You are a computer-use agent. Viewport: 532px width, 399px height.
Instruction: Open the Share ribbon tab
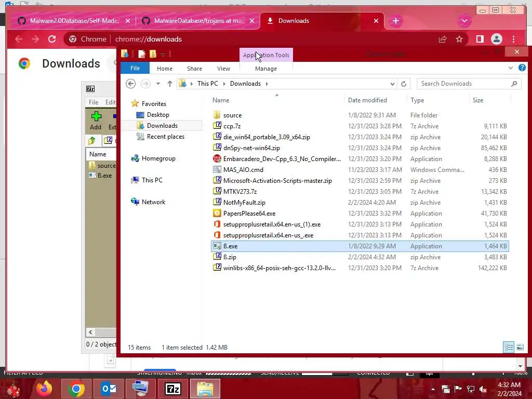click(194, 69)
